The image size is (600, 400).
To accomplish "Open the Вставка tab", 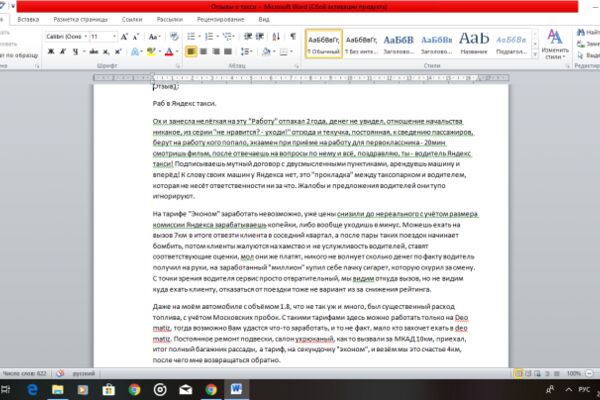I will click(x=28, y=20).
